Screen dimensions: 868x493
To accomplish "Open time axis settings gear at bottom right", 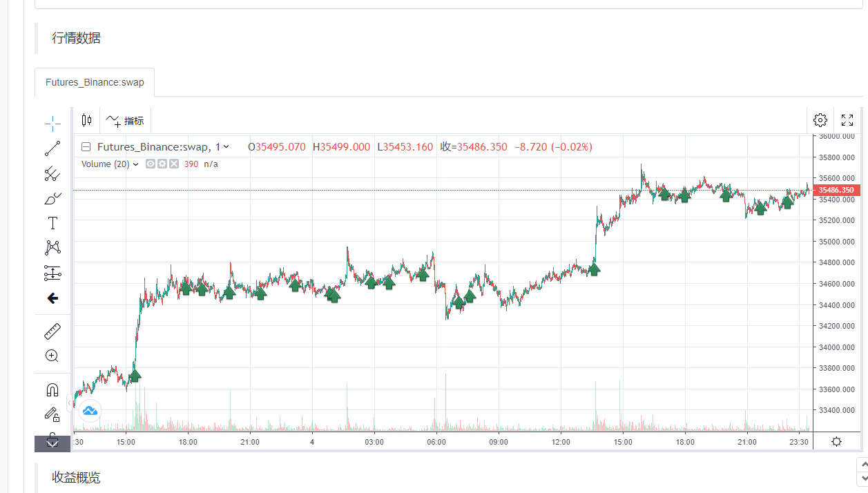I will tap(837, 442).
